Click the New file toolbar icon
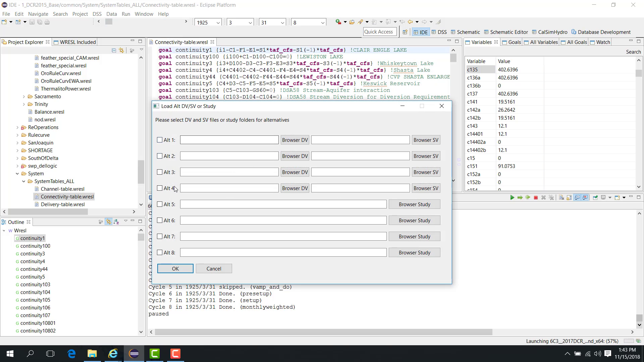 tap(4, 22)
